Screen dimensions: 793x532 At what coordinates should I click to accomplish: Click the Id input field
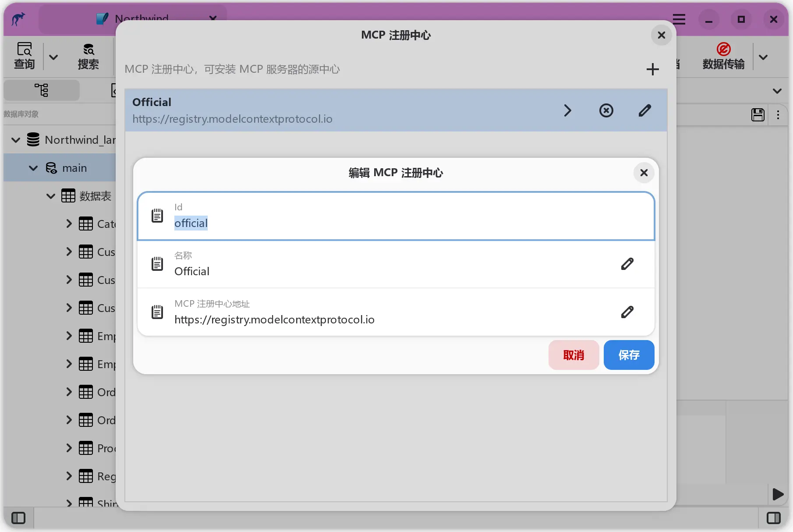coord(396,216)
